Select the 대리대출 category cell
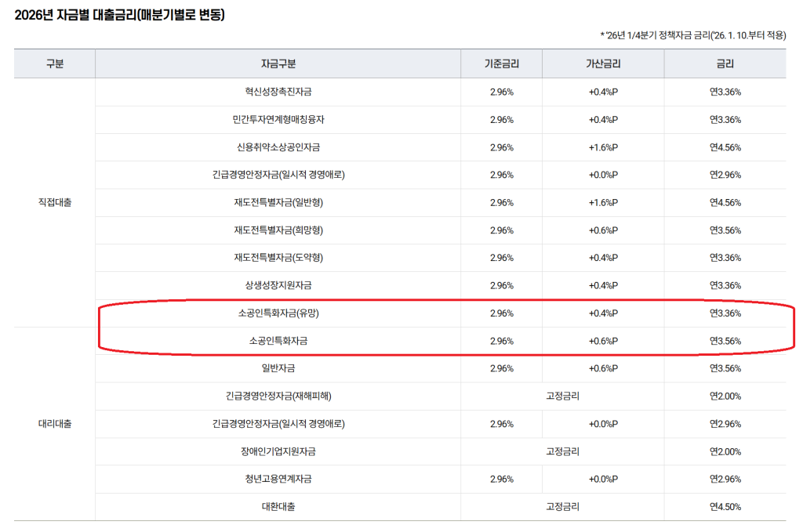The image size is (803, 532). (54, 424)
